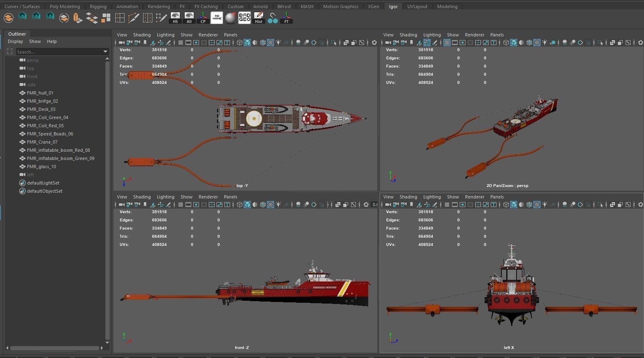Open the Outliner panel tab
Viewport: 644px width, 358px height.
(17, 34)
